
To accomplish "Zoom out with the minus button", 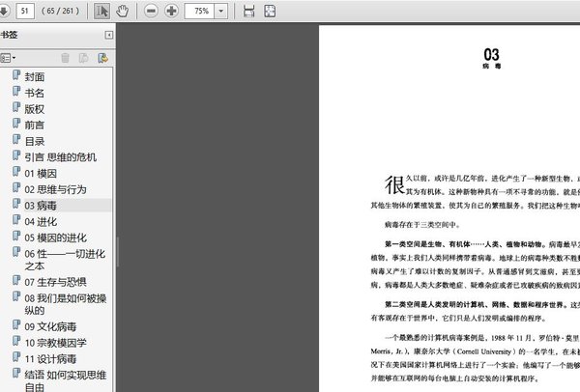I will (151, 11).
